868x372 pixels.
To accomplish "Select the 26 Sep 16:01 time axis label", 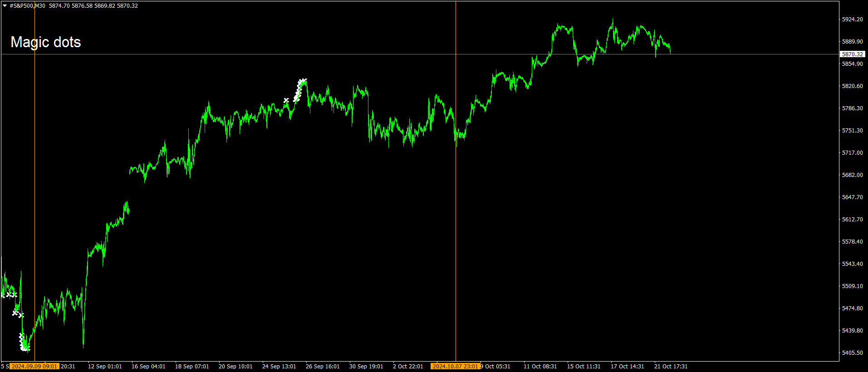I will pyautogui.click(x=323, y=367).
